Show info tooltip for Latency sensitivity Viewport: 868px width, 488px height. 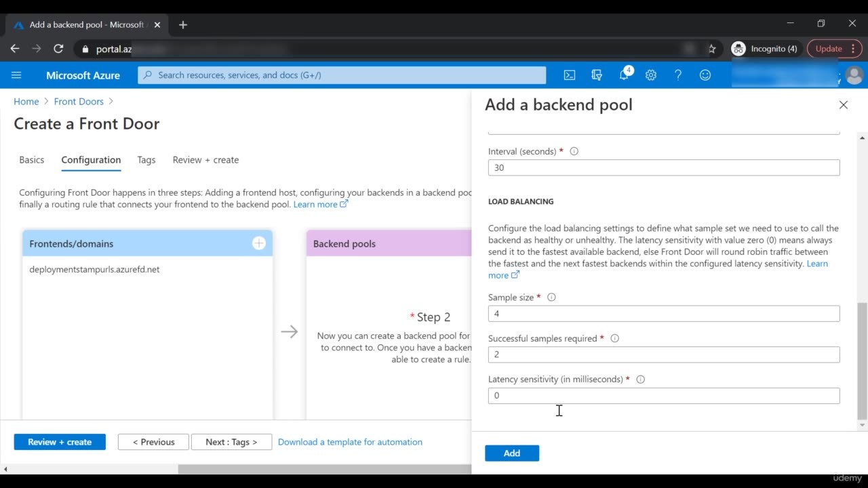[x=641, y=380]
